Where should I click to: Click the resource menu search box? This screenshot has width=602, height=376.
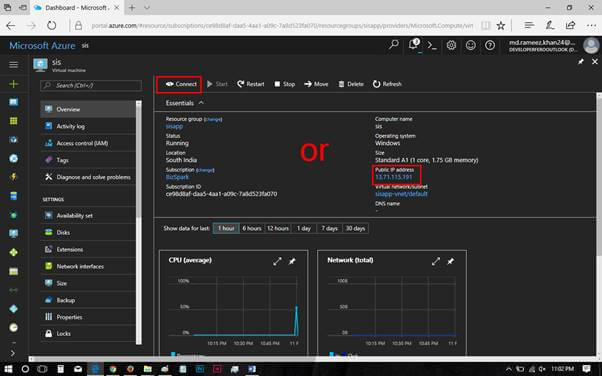click(x=91, y=85)
